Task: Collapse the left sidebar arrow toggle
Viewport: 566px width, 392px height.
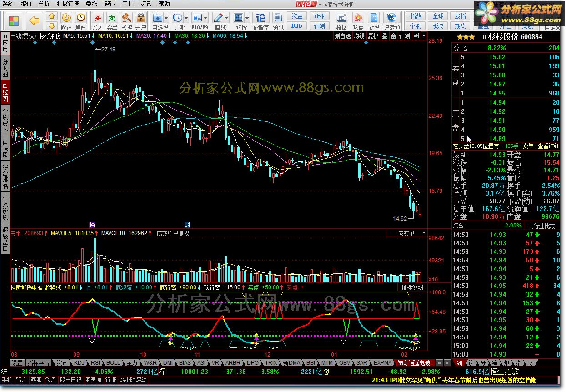Action: coord(5,36)
